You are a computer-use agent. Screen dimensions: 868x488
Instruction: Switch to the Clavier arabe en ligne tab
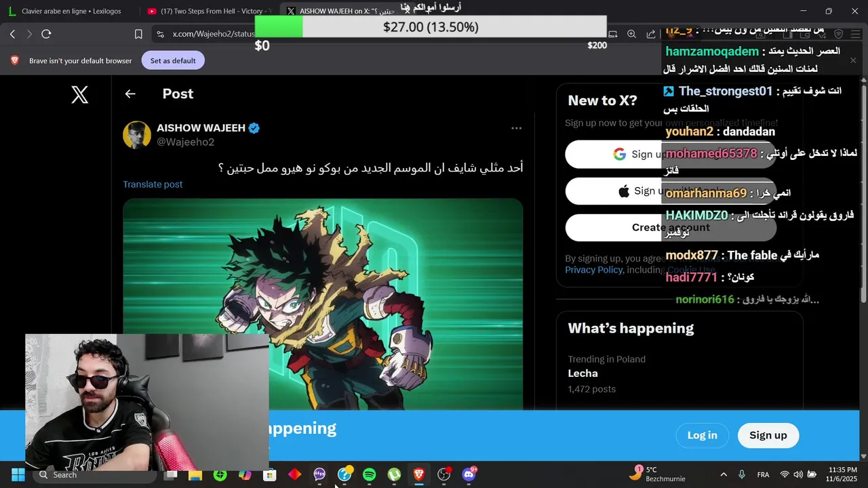pyautogui.click(x=71, y=11)
